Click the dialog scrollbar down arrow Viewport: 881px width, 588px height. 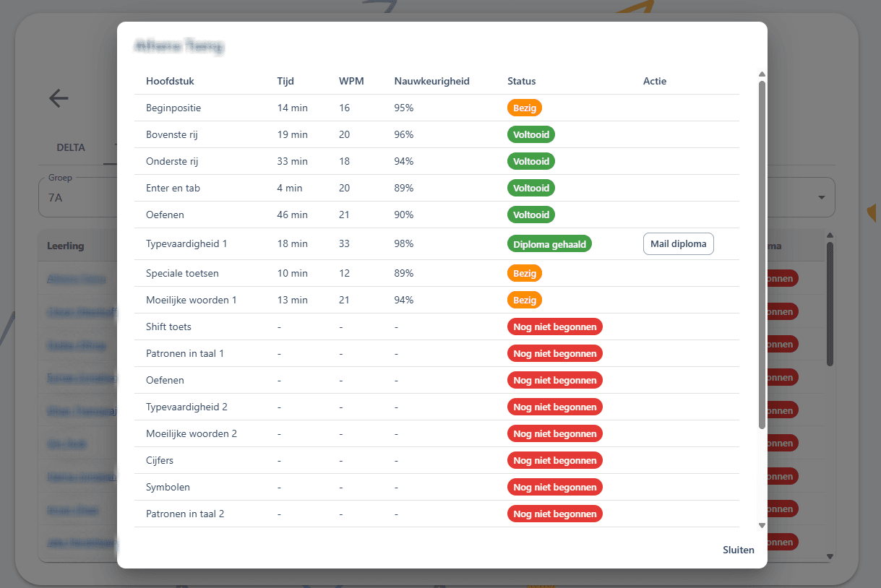(761, 526)
